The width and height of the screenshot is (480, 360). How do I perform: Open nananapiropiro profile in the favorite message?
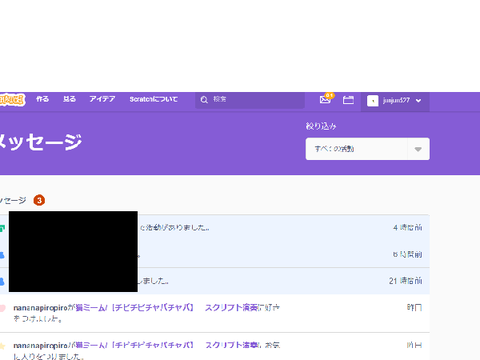coord(40,345)
